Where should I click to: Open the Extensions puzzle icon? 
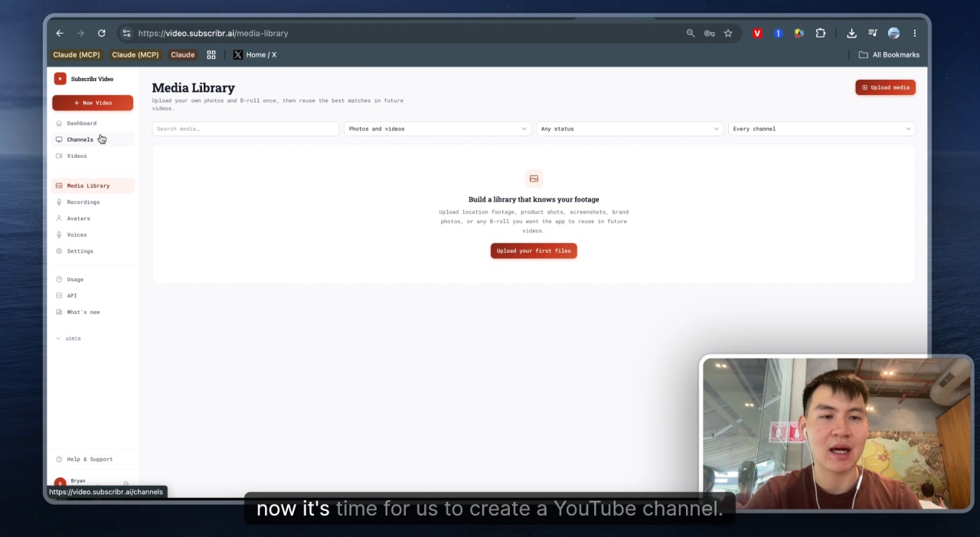pos(820,34)
